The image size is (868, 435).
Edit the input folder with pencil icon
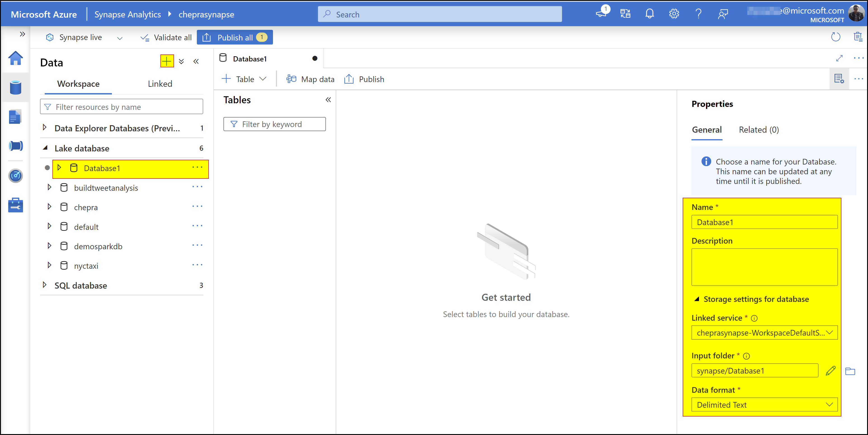coord(830,370)
